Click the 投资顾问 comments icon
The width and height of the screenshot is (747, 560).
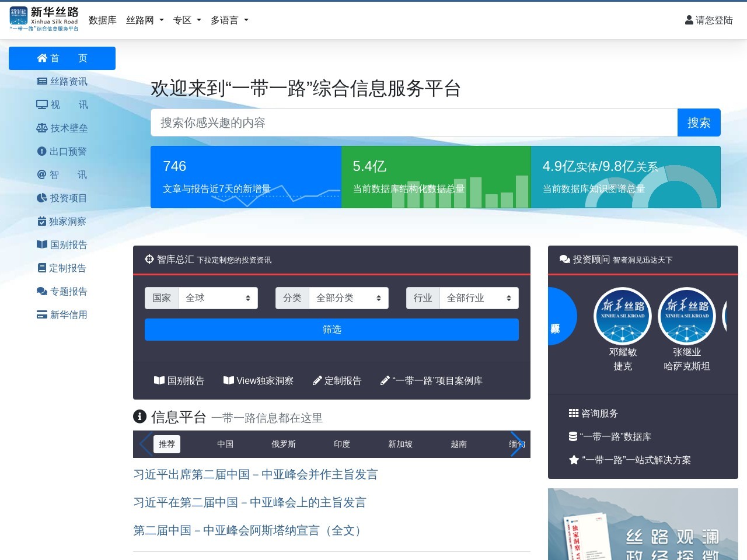[x=565, y=259]
